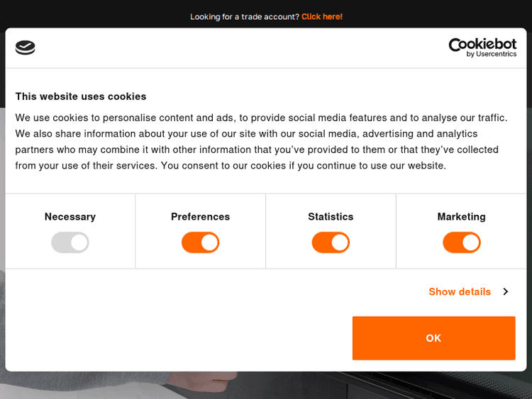Select the Preferences category label
Viewport: 532px width, 399px height.
click(x=201, y=217)
